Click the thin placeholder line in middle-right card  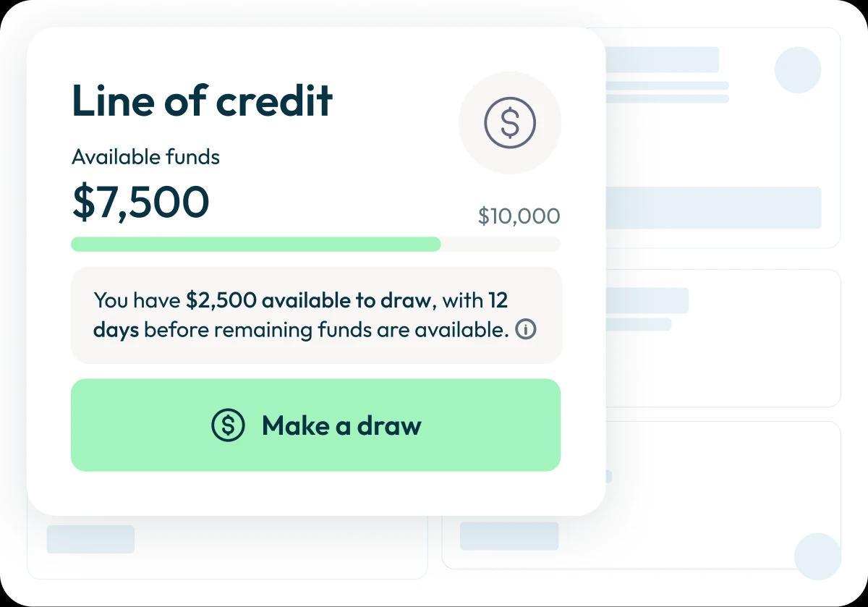coord(638,324)
